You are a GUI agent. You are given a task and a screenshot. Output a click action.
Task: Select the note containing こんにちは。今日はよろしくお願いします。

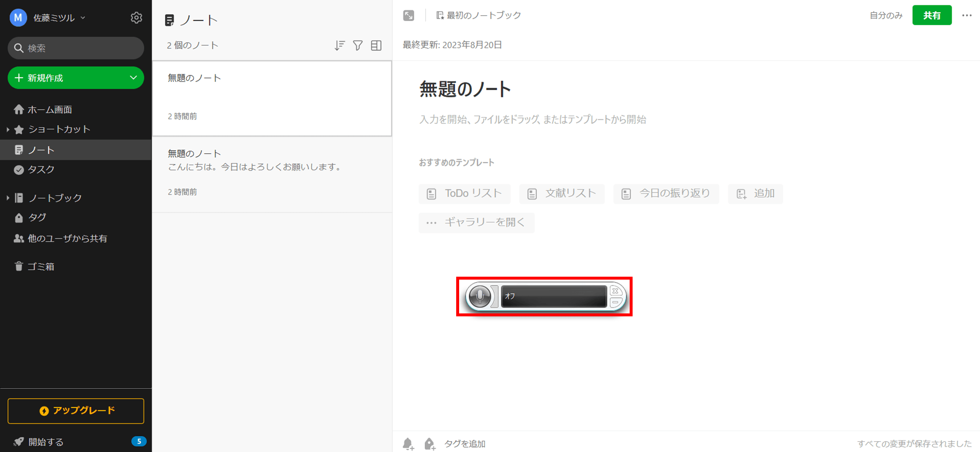coord(272,174)
